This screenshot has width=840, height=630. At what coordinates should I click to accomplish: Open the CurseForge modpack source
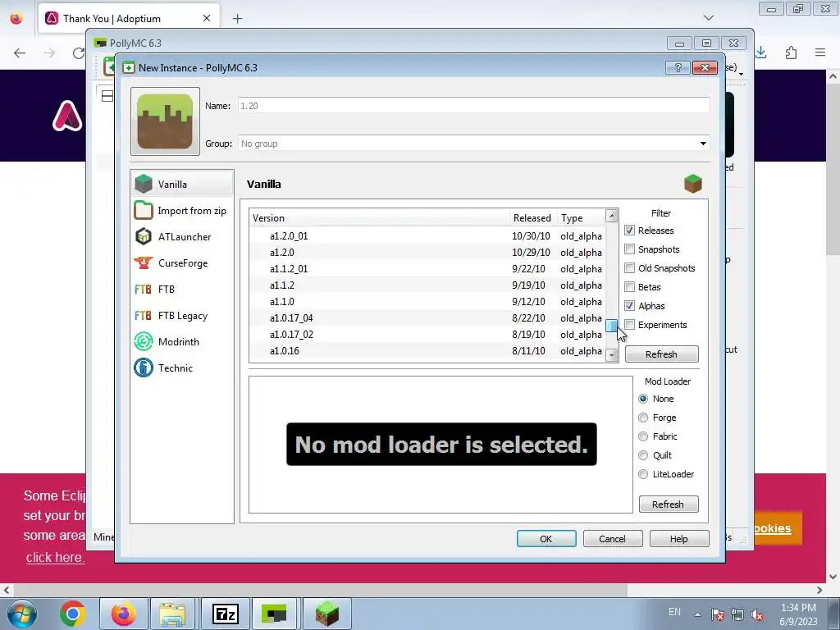pos(182,263)
